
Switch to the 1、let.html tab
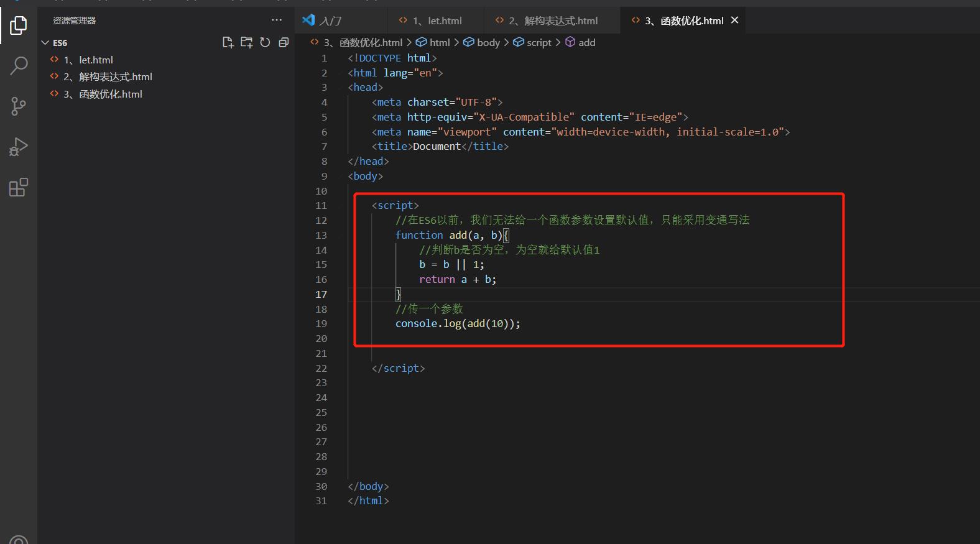pos(436,21)
